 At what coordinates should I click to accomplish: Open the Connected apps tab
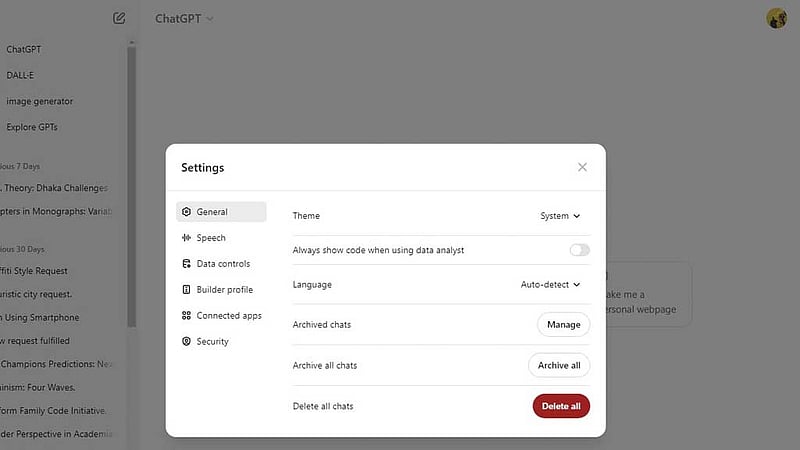(221, 316)
